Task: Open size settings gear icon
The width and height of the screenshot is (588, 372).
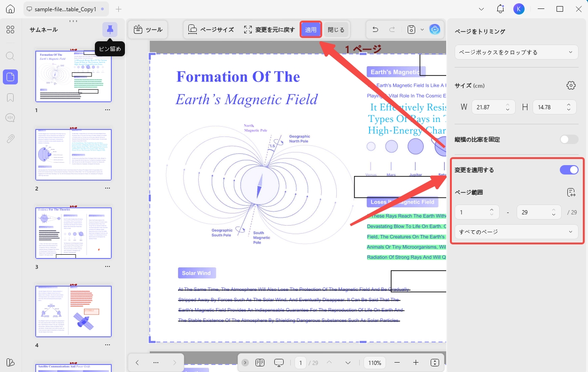Action: click(x=571, y=85)
